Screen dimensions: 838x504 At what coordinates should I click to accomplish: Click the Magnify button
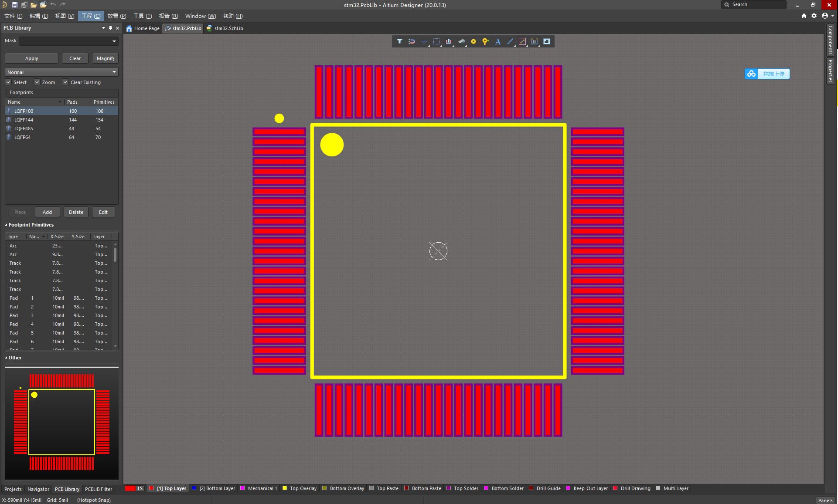click(x=105, y=58)
